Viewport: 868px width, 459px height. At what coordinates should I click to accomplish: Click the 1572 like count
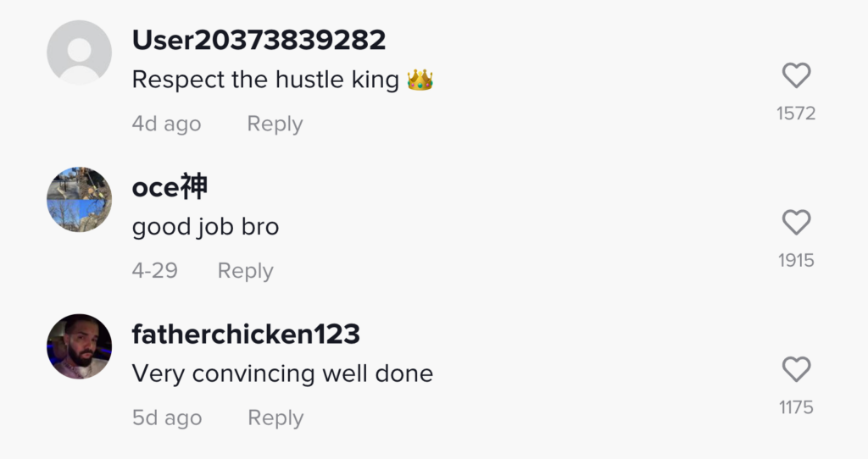(x=796, y=113)
